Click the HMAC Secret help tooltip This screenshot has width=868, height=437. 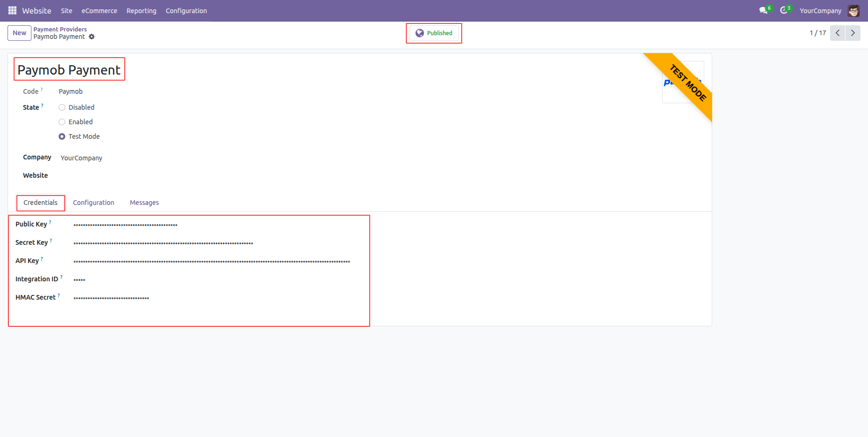(59, 295)
